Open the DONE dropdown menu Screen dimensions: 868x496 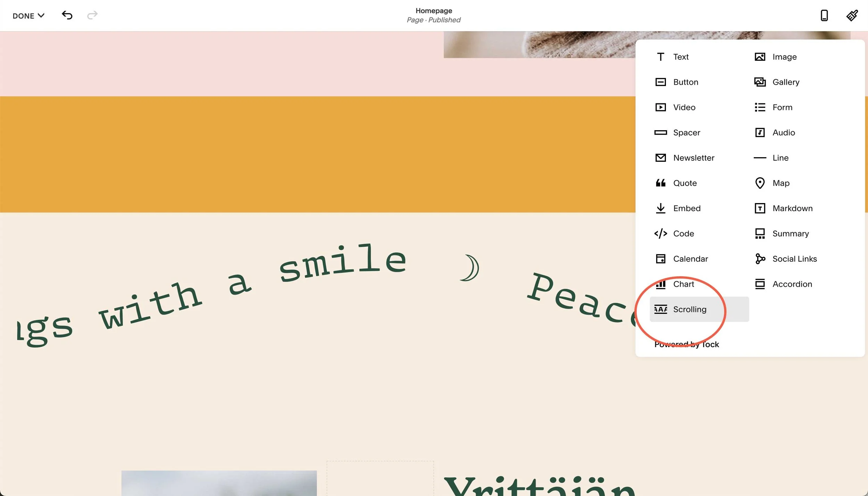click(x=28, y=16)
